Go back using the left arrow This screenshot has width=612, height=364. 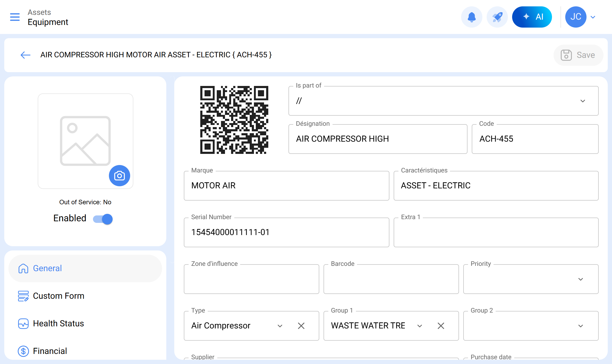pos(25,55)
